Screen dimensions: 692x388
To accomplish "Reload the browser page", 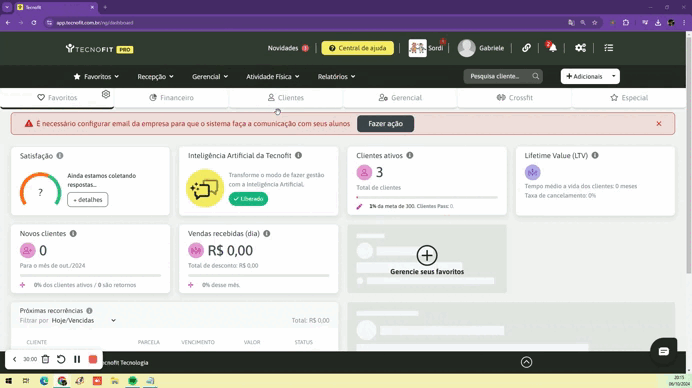I will pyautogui.click(x=34, y=23).
